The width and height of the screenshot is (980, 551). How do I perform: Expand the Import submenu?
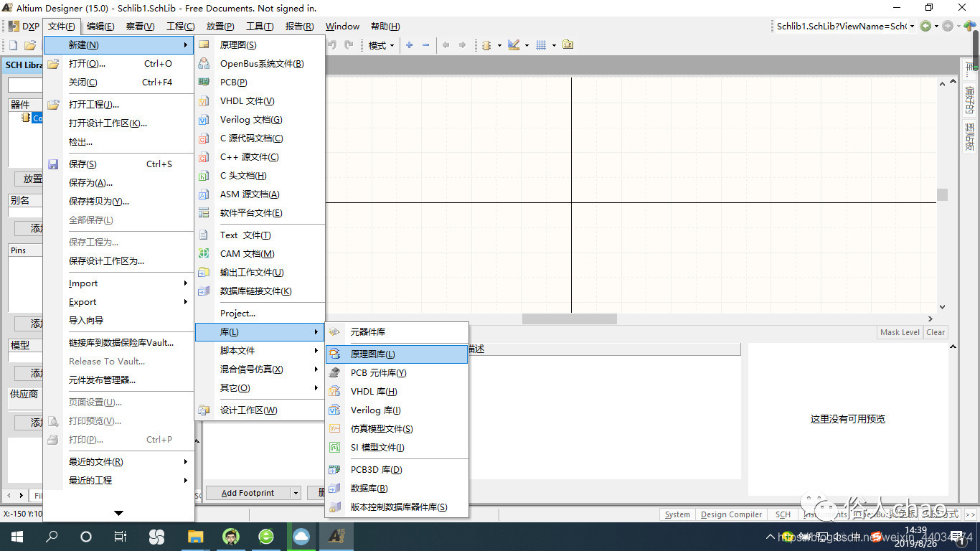pyautogui.click(x=118, y=283)
